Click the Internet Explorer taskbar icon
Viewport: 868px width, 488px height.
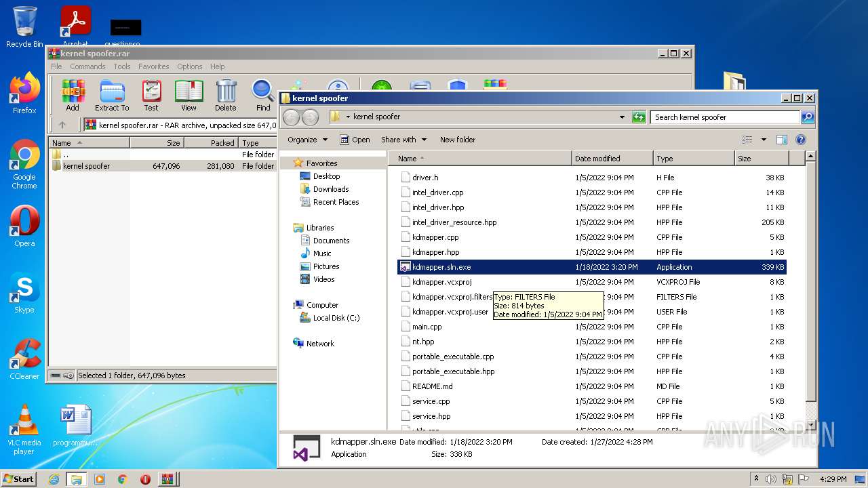pos(54,479)
